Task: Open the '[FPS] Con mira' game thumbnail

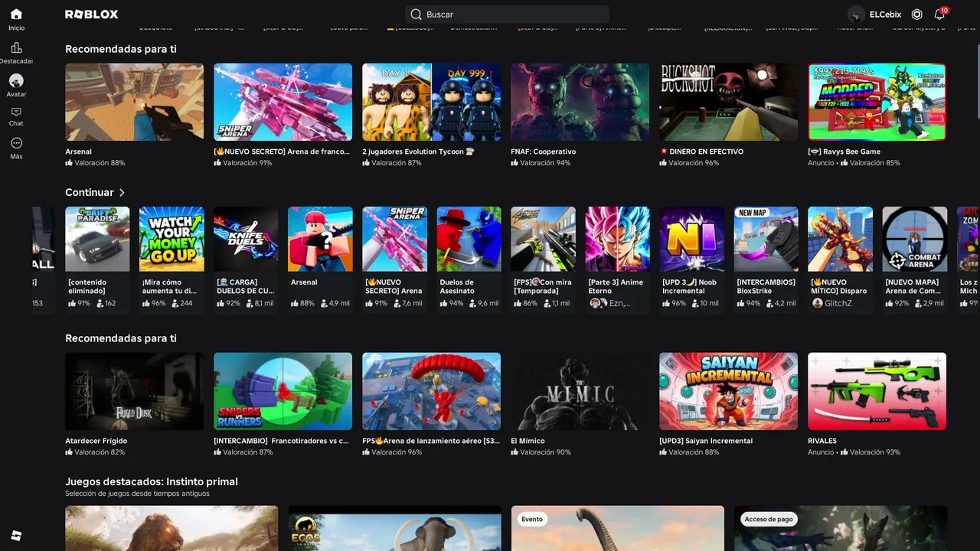Action: [543, 239]
